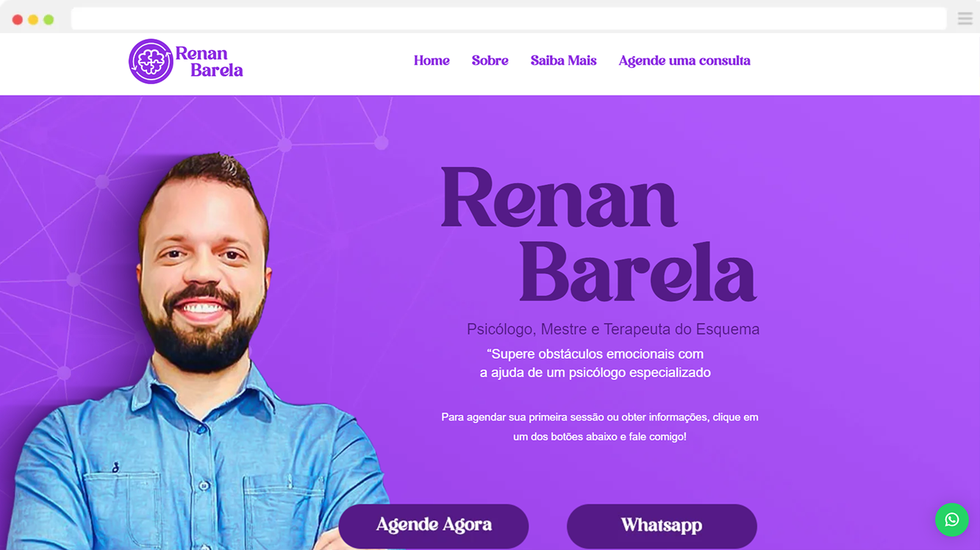Open the Saiba Mais section
980x550 pixels.
coord(563,61)
